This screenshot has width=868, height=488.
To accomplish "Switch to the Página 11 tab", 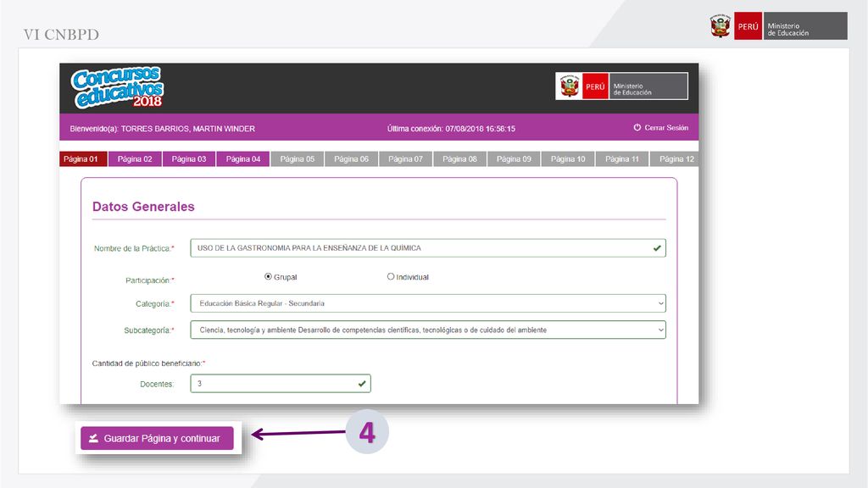I will 621,158.
